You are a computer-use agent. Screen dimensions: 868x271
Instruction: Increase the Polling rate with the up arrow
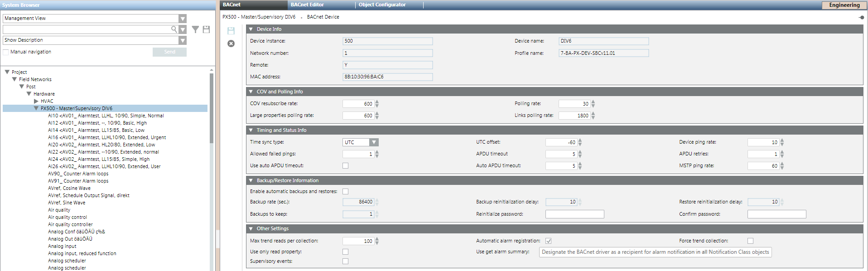click(593, 102)
